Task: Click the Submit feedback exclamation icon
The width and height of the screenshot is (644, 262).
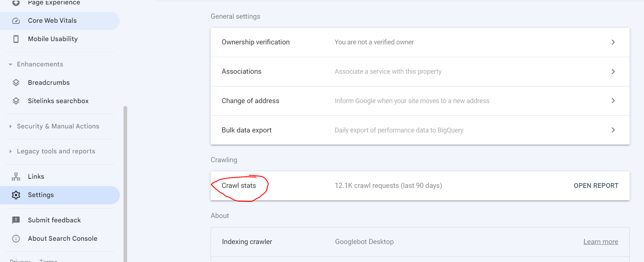Action: point(16,220)
